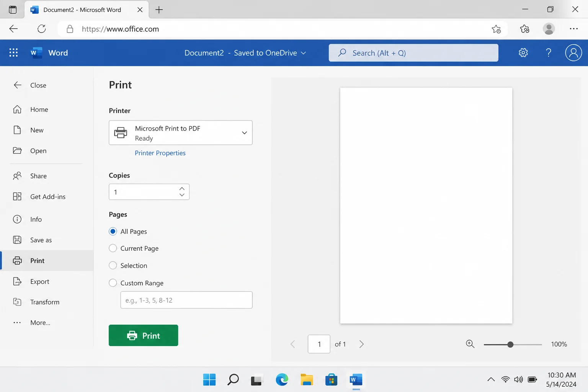Select Print in the sidebar
Image resolution: width=588 pixels, height=392 pixels.
point(47,261)
